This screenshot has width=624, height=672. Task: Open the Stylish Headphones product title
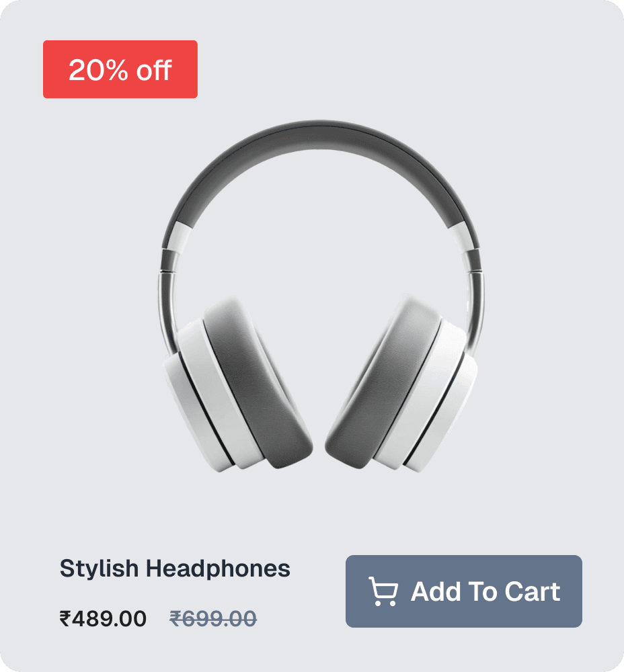pyautogui.click(x=175, y=569)
